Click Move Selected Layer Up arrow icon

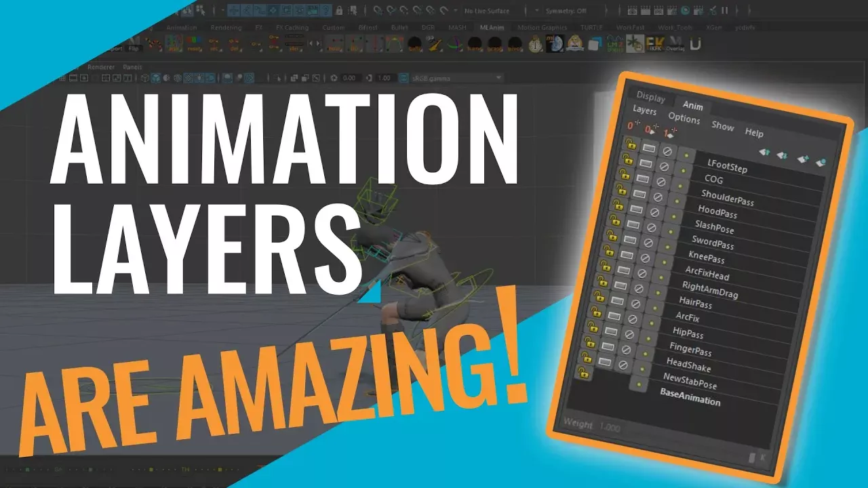(x=764, y=152)
